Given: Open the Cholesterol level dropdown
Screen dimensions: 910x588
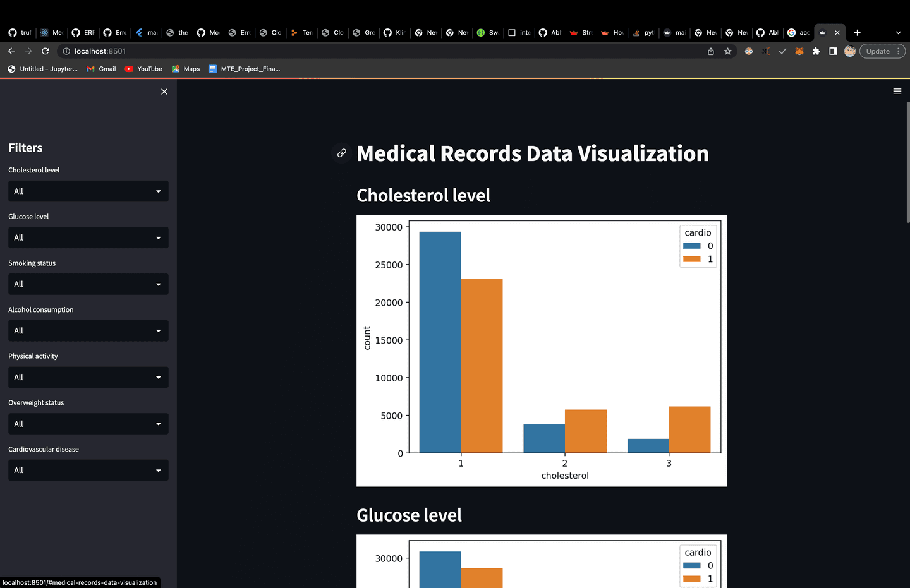Looking at the screenshot, I should point(88,191).
